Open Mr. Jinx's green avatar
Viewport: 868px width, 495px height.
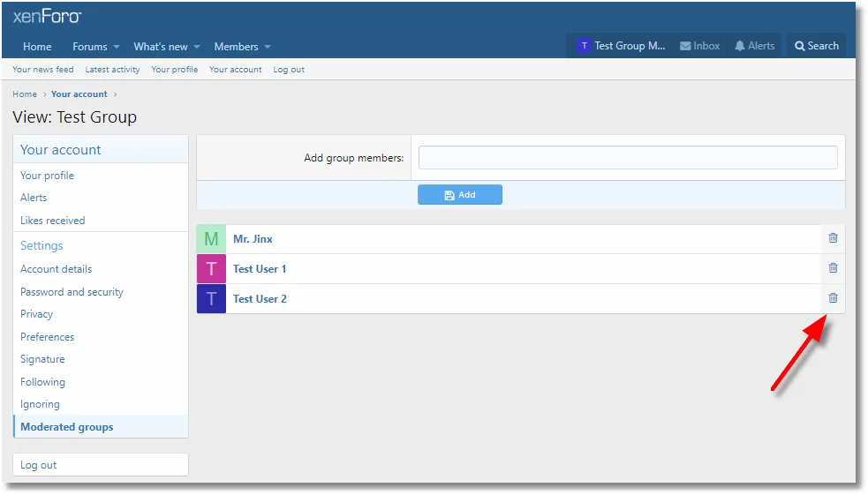[211, 239]
